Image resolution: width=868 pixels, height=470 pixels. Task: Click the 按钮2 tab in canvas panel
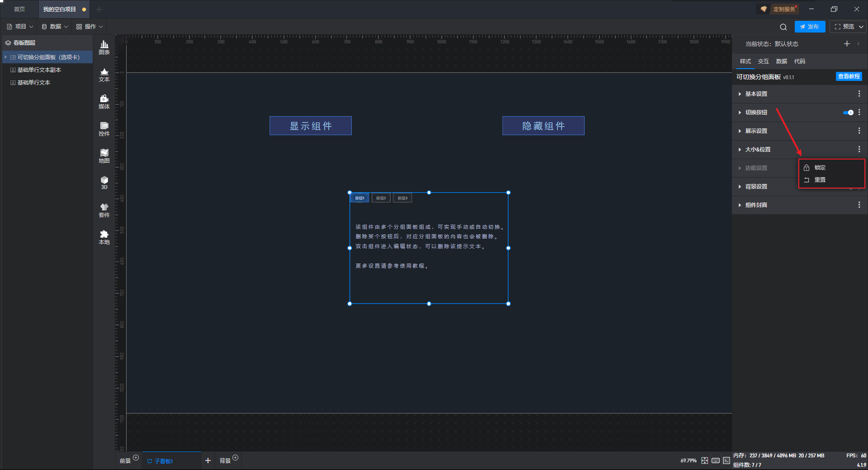tap(381, 198)
